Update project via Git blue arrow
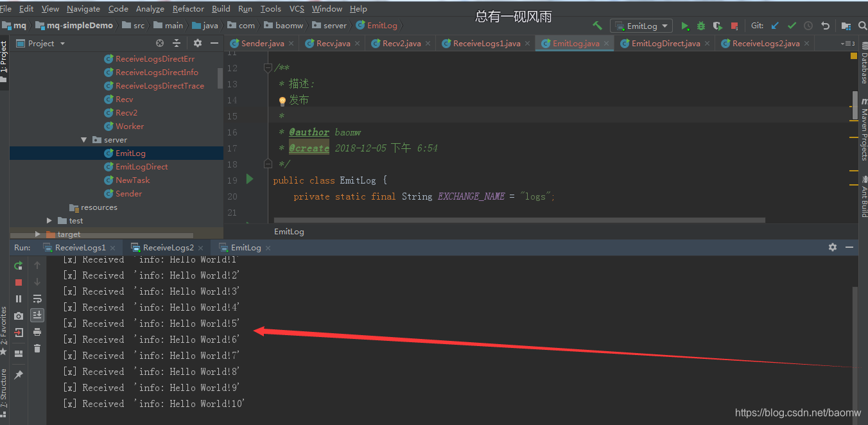Image resolution: width=868 pixels, height=425 pixels. pyautogui.click(x=775, y=26)
